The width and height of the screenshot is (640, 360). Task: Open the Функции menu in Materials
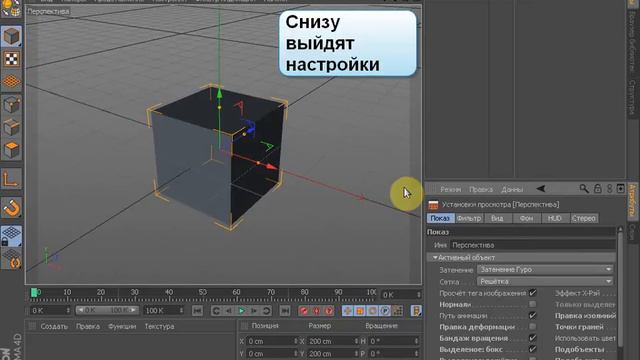tap(122, 327)
